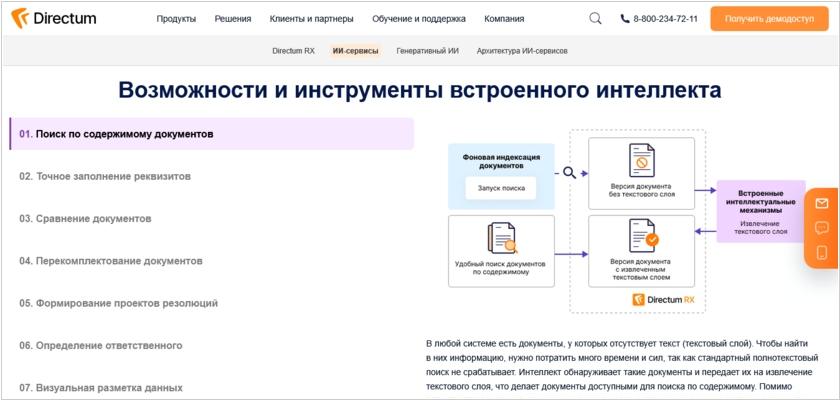The image size is (840, 400).
Task: Click Удобный поиск документов по содержимому card
Action: click(x=501, y=251)
